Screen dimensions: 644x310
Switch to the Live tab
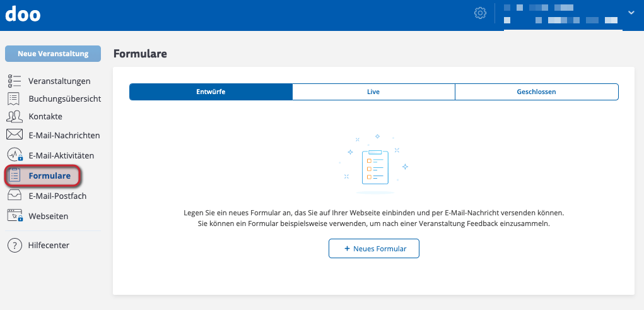(373, 92)
